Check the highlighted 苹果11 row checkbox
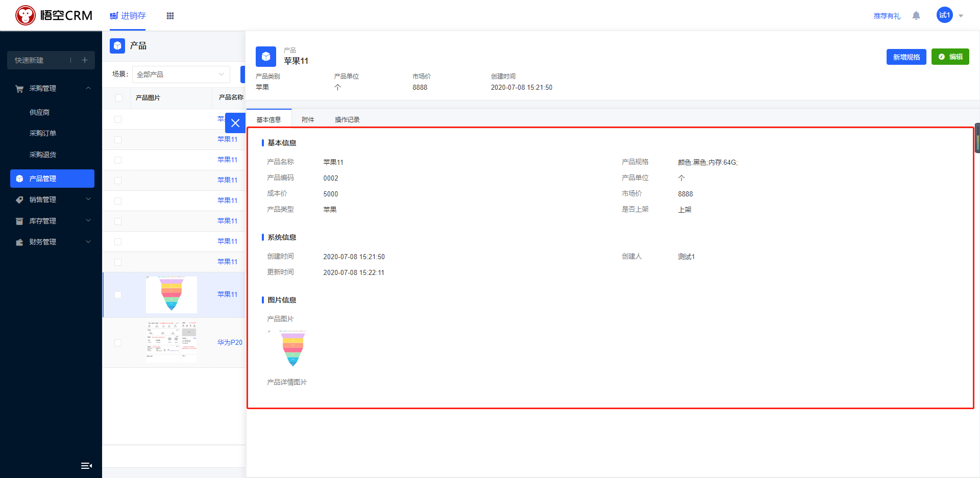Screen dimensions: 980x478 118,295
